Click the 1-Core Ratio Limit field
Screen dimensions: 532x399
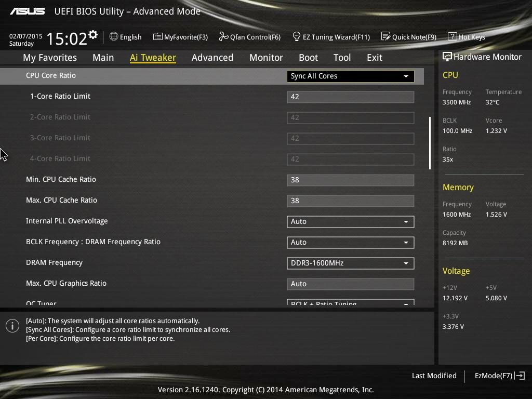point(351,97)
